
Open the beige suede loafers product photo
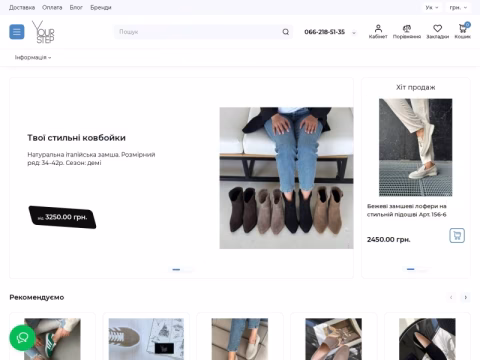[x=415, y=147]
